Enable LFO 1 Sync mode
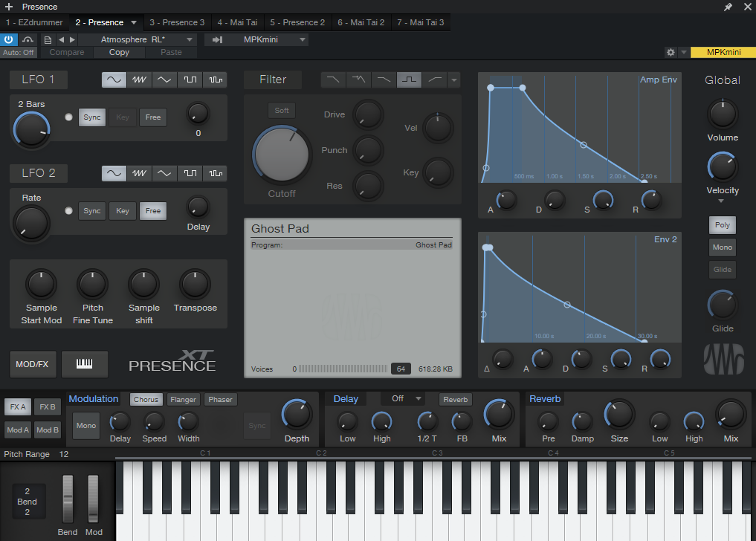756x541 pixels. [x=92, y=117]
